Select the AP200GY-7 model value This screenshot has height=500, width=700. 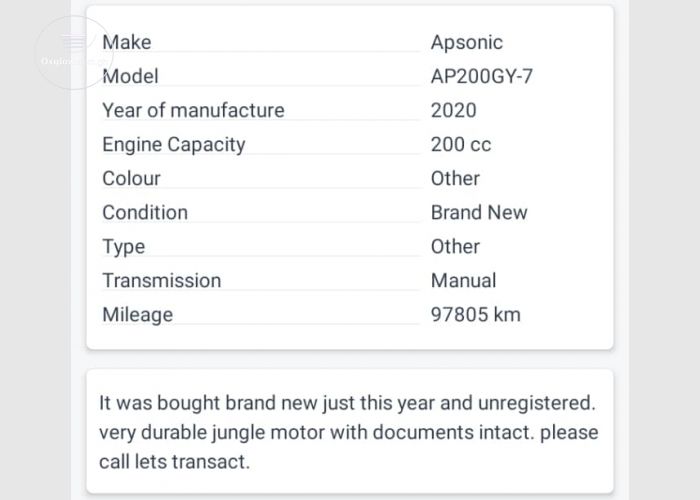(482, 76)
